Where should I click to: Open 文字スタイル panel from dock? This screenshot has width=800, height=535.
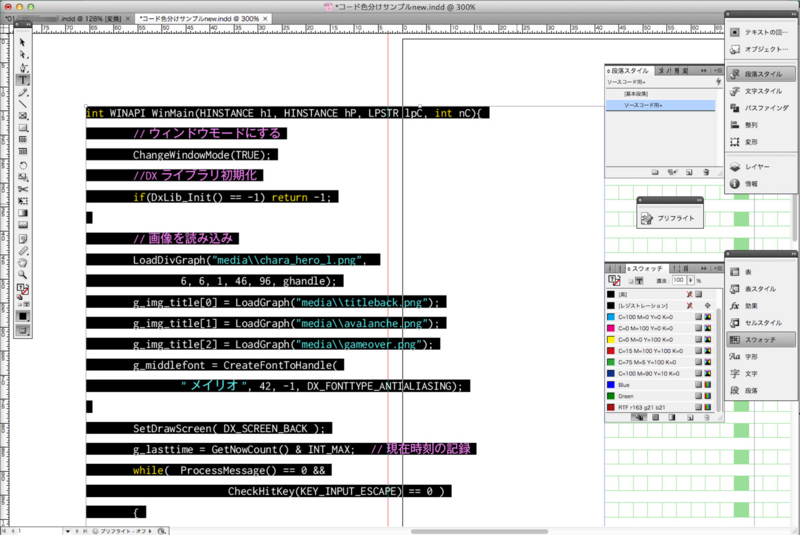[761, 91]
